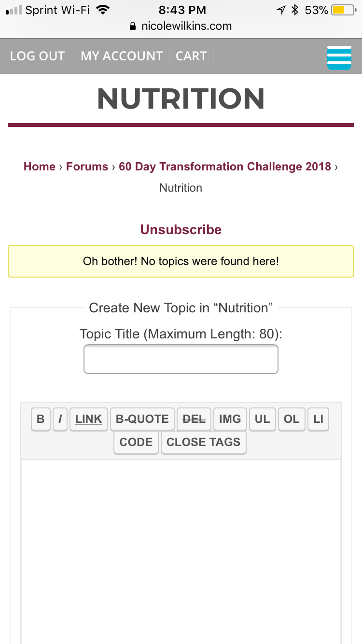Open the Forums breadcrumb link
362x644 pixels.
pos(87,167)
